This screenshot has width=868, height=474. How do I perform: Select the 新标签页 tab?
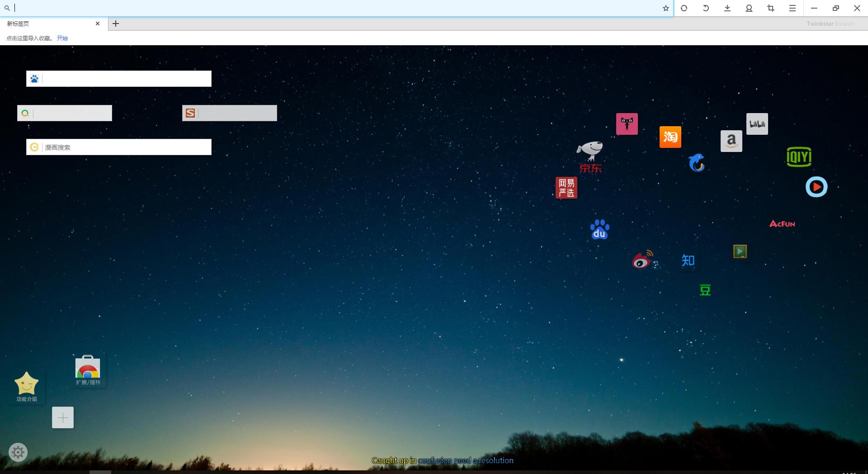(x=54, y=24)
